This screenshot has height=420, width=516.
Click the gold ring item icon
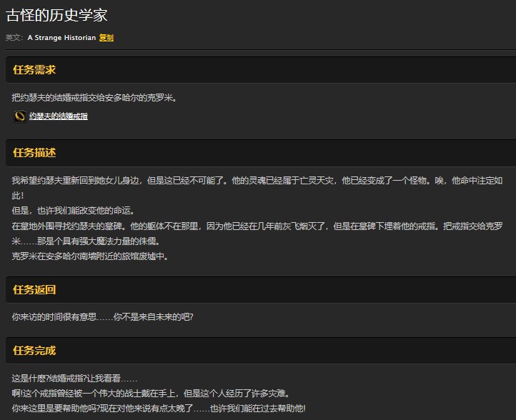20,116
